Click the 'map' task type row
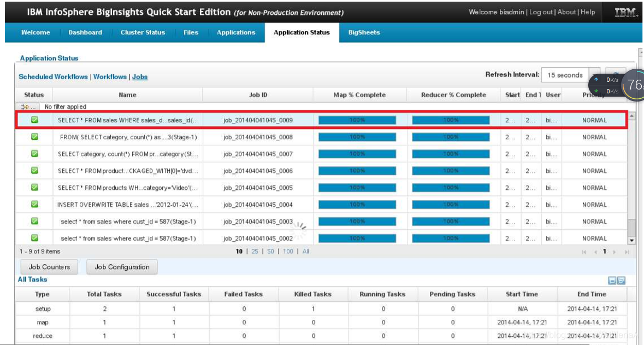644x345 pixels. pyautogui.click(x=321, y=322)
